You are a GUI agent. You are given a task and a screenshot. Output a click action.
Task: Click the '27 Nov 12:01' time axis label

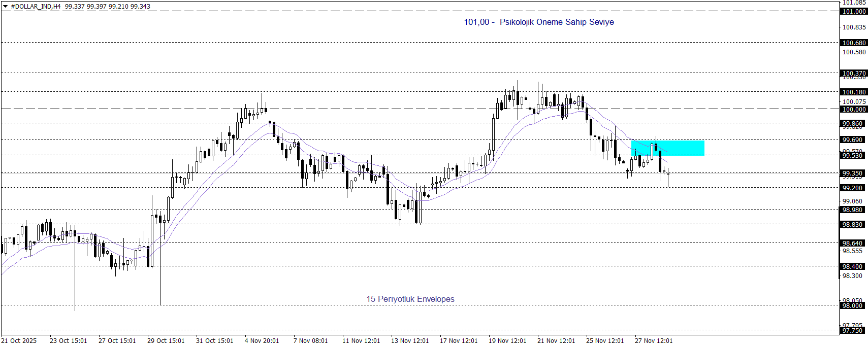coord(654,340)
